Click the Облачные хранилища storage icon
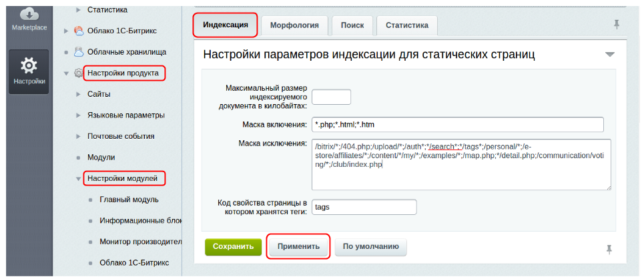 click(x=79, y=51)
